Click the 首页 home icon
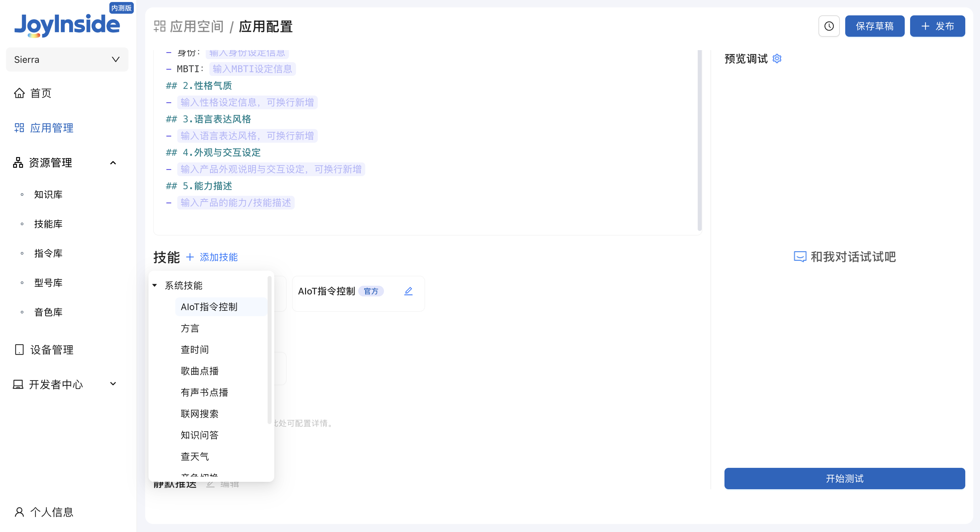Image resolution: width=980 pixels, height=532 pixels. pyautogui.click(x=19, y=93)
